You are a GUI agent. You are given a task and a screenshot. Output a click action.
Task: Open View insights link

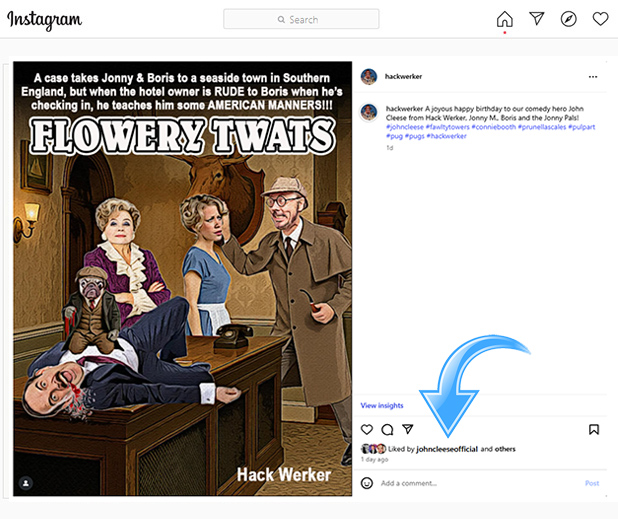click(382, 405)
